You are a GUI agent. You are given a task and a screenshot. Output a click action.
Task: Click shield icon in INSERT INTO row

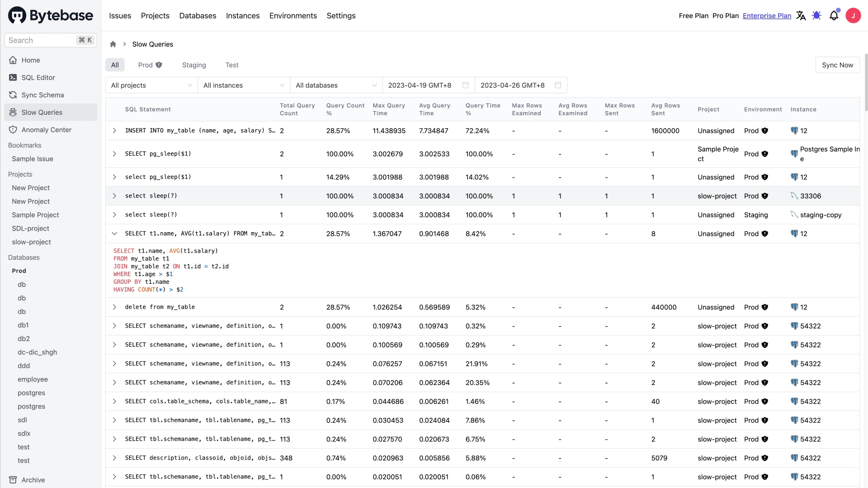pyautogui.click(x=765, y=131)
